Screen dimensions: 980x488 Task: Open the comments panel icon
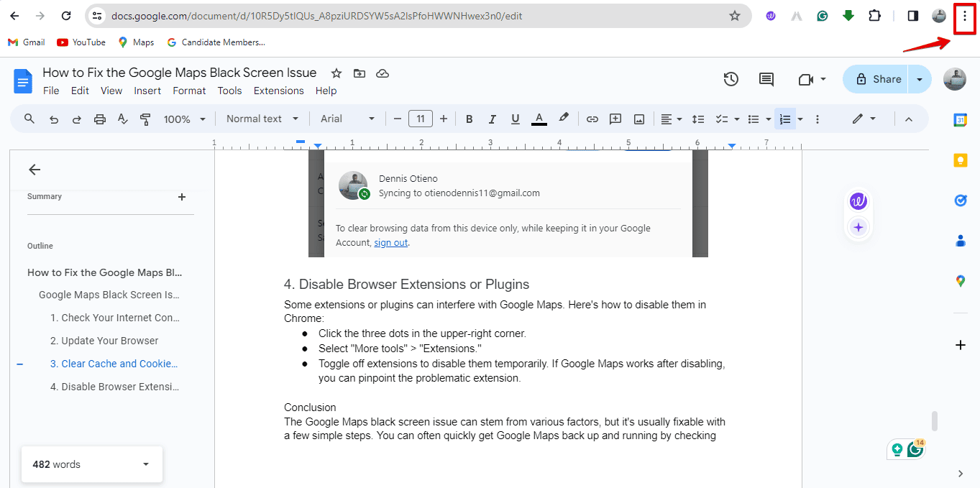coord(766,79)
